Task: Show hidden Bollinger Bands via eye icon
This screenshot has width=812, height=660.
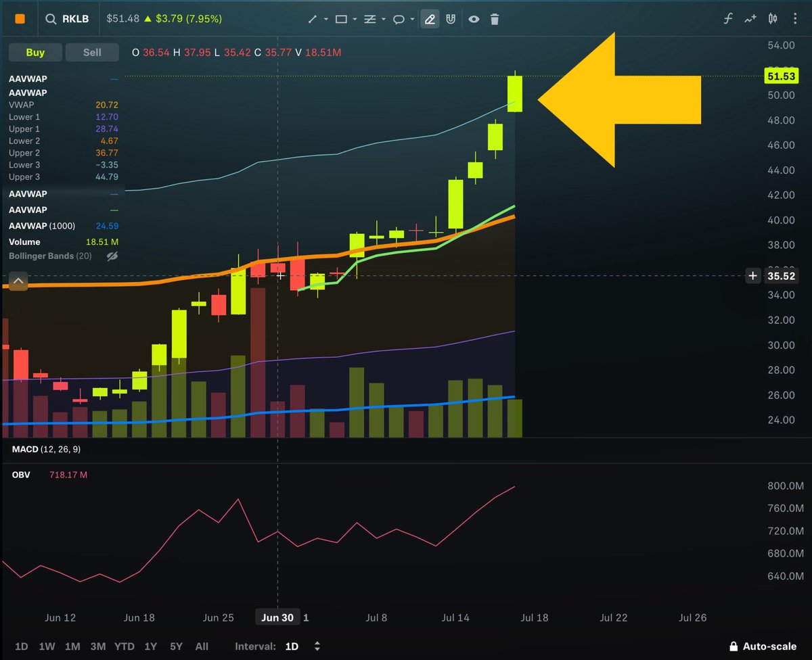Action: (x=112, y=256)
